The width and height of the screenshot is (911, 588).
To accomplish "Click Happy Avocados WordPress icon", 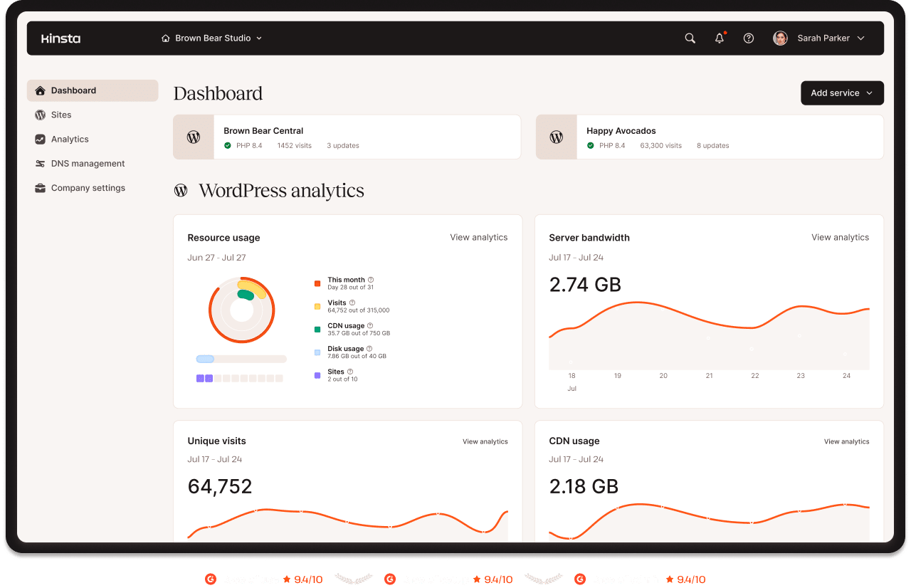I will tap(557, 137).
